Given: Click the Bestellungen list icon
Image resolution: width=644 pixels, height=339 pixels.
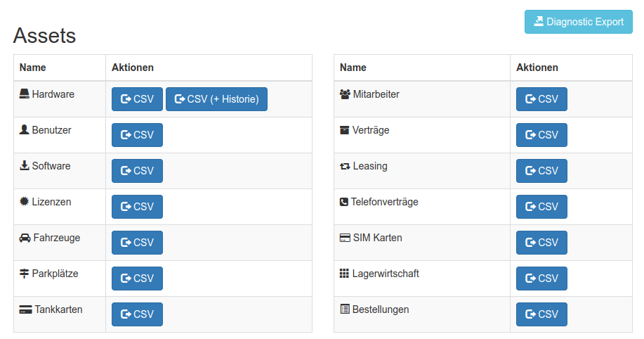Looking at the screenshot, I should click(344, 309).
